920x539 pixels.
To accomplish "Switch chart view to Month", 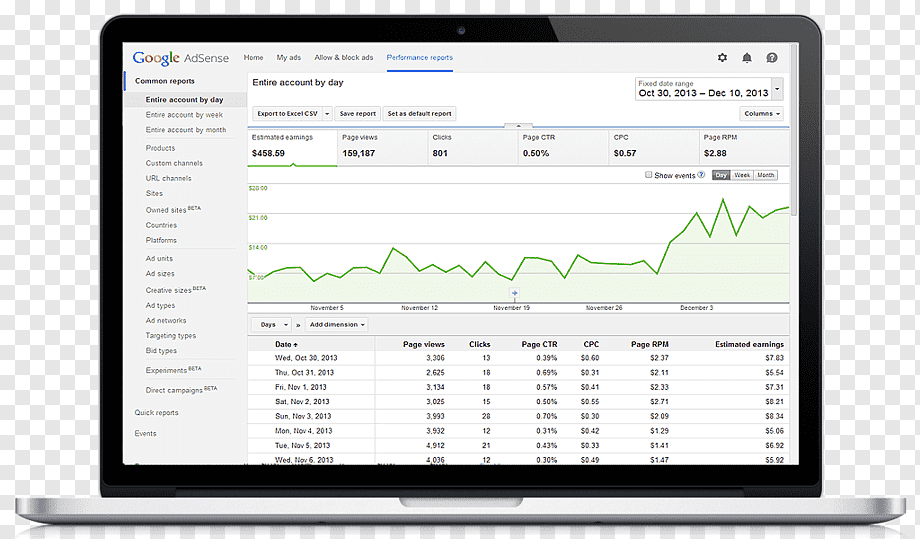I will (x=765, y=175).
